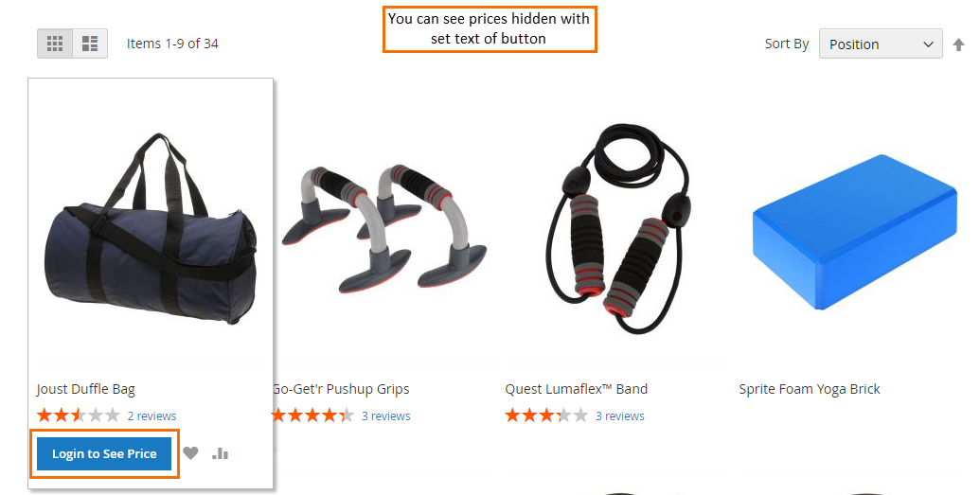Image resolution: width=980 pixels, height=495 pixels.
Task: Click the Quest Lumaflex Band star rating
Action: (x=546, y=415)
